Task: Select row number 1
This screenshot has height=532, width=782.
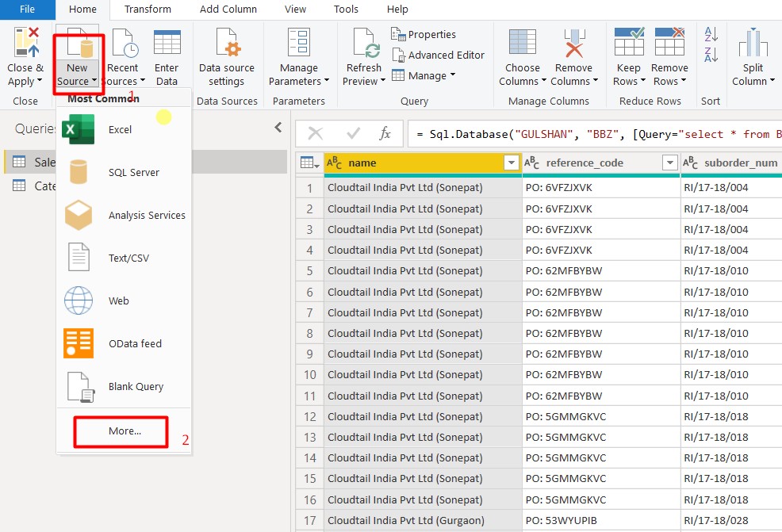Action: (310, 188)
